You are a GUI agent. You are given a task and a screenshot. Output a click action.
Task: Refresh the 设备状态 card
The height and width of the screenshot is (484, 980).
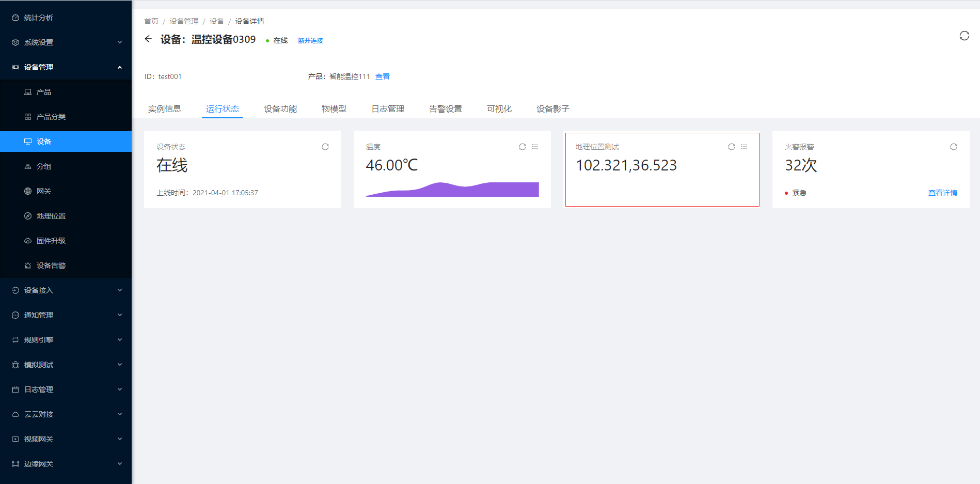pyautogui.click(x=325, y=147)
